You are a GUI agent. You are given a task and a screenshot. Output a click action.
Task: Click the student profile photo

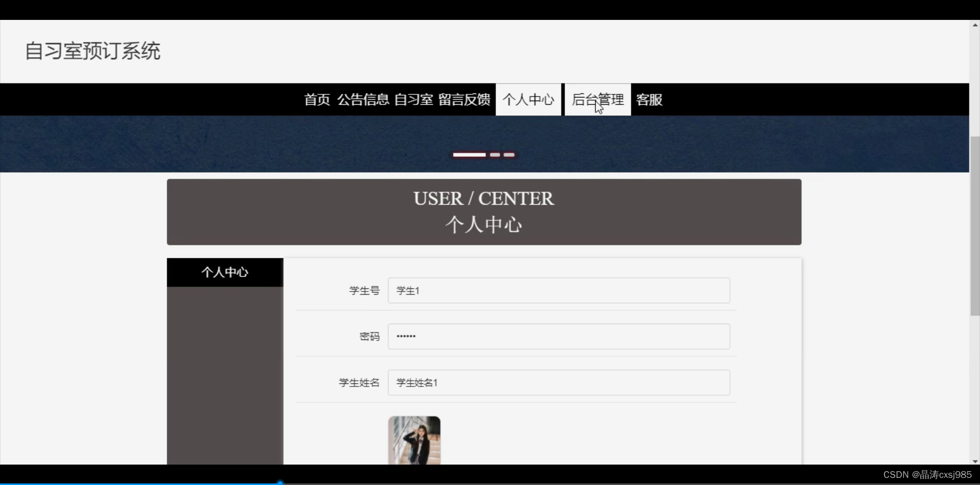click(x=414, y=440)
